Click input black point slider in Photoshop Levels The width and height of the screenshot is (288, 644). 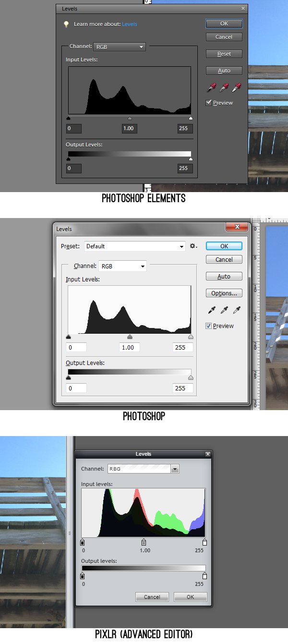tap(68, 337)
